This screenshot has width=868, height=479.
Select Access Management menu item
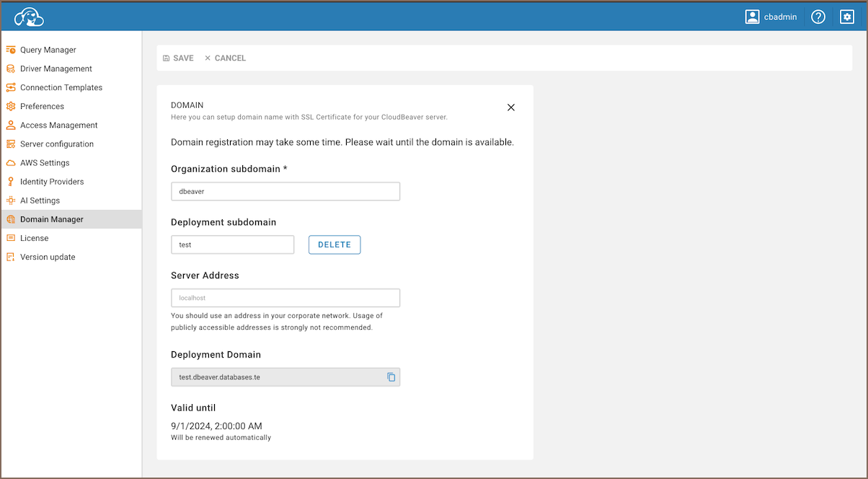point(58,125)
